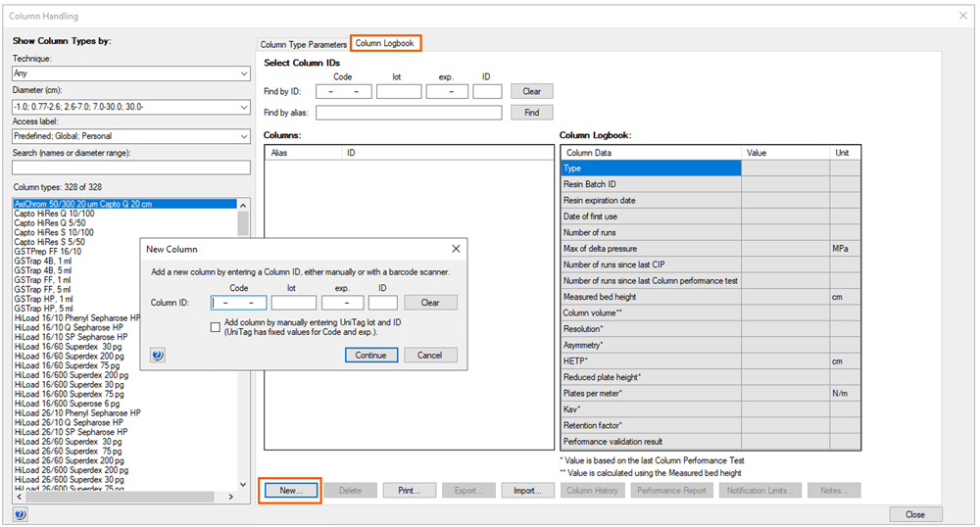Select the Column Logbook tab
Image resolution: width=980 pixels, height=527 pixels.
(385, 44)
